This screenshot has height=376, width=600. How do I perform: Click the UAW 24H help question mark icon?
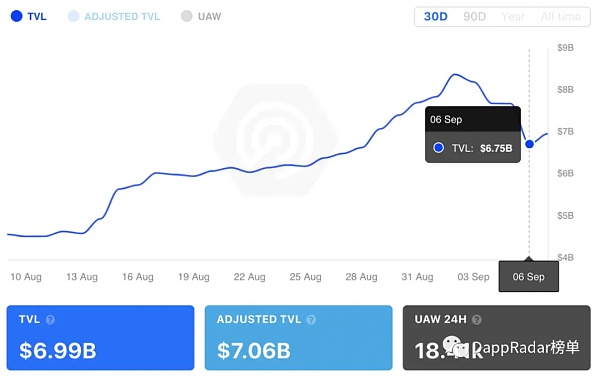click(476, 319)
